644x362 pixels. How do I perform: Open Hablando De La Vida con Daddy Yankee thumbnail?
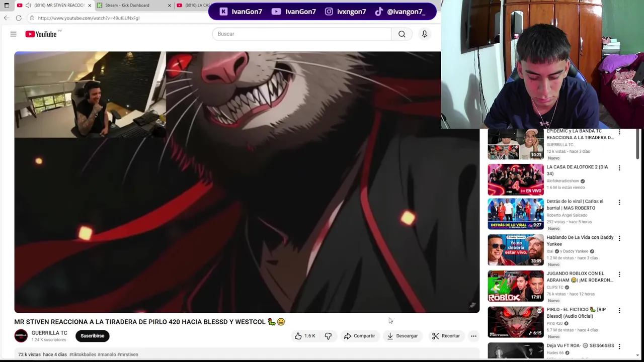point(516,250)
